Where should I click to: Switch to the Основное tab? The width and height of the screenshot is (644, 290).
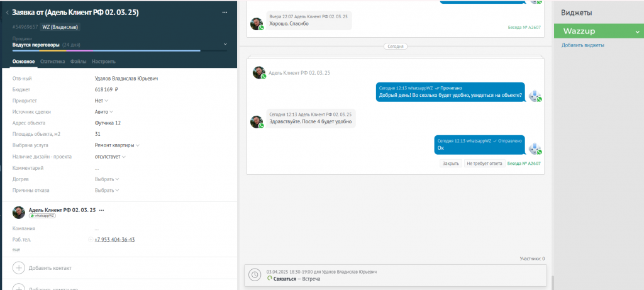(23, 62)
